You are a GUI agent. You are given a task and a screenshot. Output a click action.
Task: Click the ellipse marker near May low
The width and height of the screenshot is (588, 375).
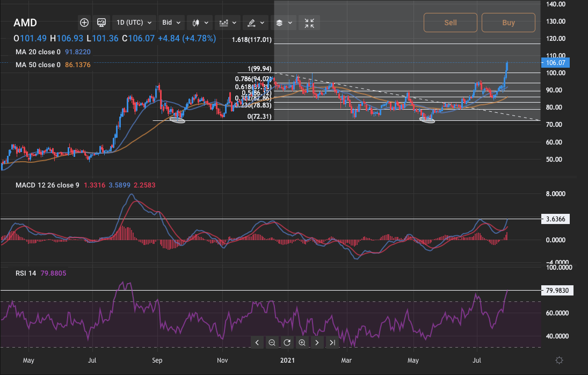click(427, 120)
